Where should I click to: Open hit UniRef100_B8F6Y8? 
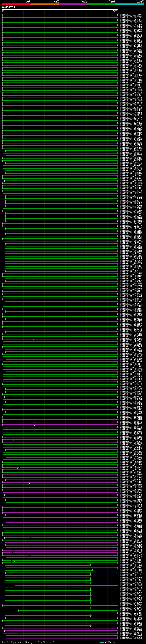(131, 32)
